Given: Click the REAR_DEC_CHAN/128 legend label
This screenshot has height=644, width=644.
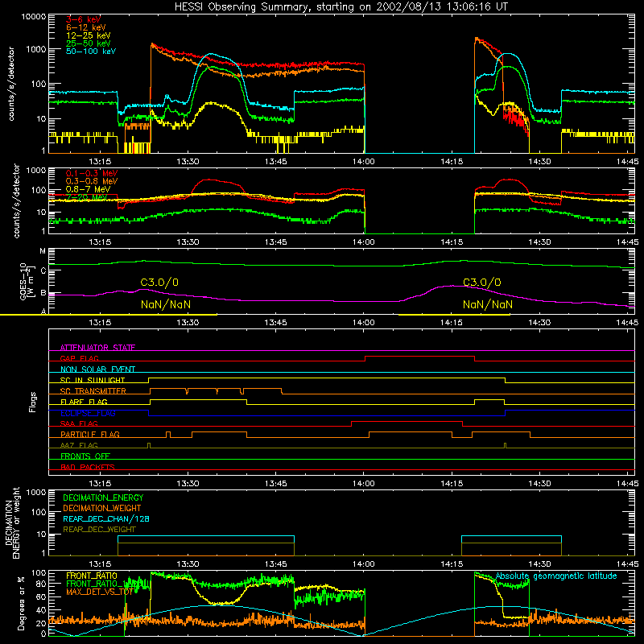Looking at the screenshot, I should coord(106,518).
